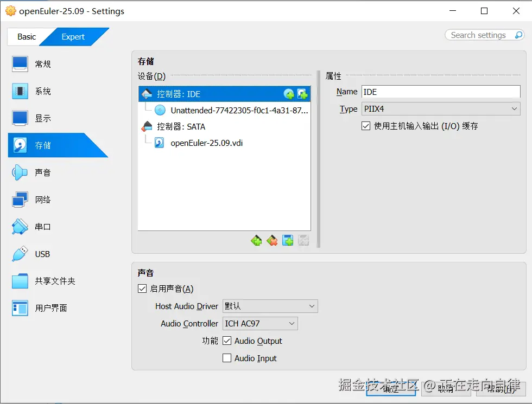Click the Search settings field

tap(478, 35)
